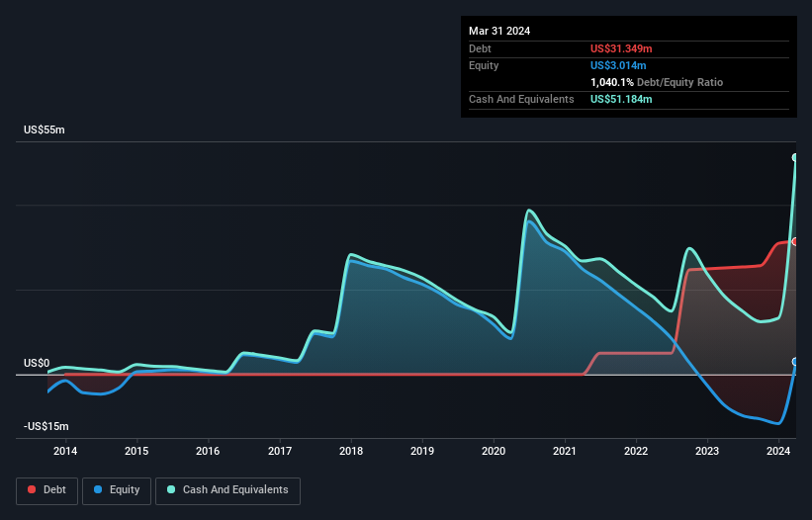Select the blue Equity data point marker
The image size is (812, 520).
click(x=795, y=362)
